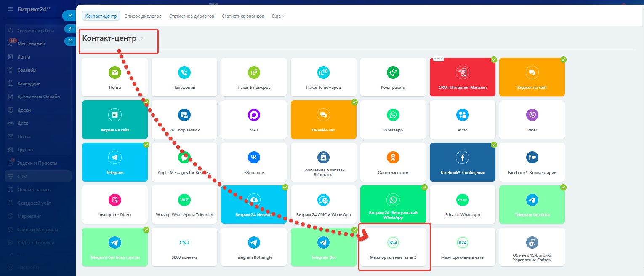This screenshot has height=276, width=644.
Task: Open the Межпортальные чаты tile
Action: click(463, 247)
